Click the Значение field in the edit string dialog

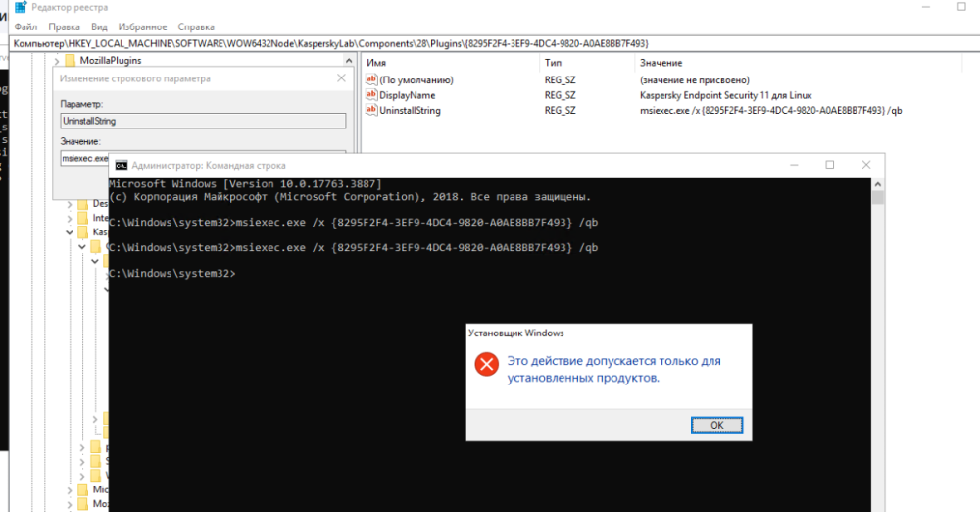point(85,158)
